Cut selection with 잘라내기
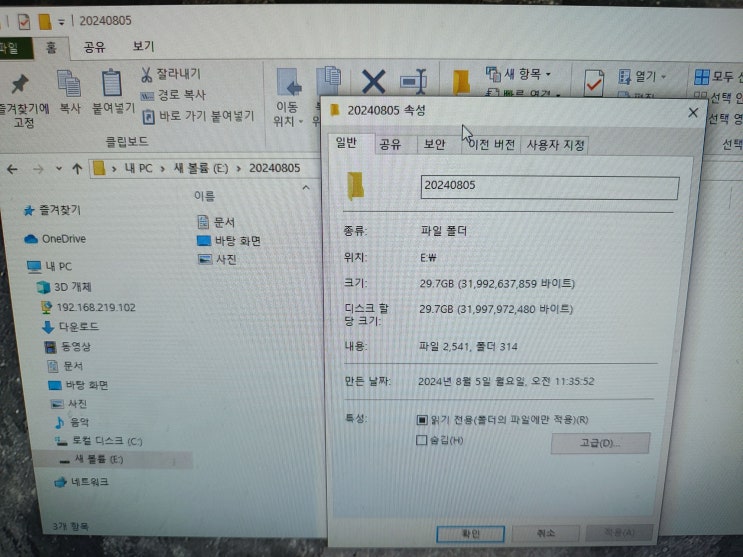 click(x=171, y=74)
